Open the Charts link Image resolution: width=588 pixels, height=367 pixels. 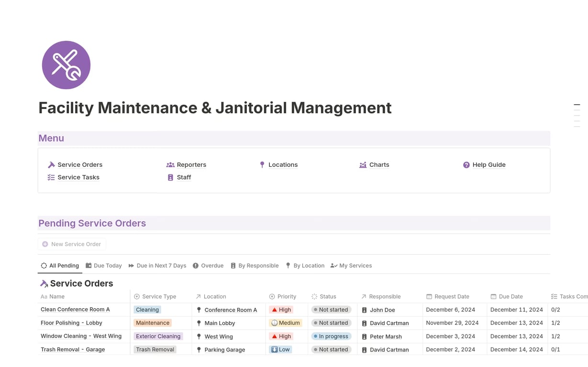pos(379,165)
